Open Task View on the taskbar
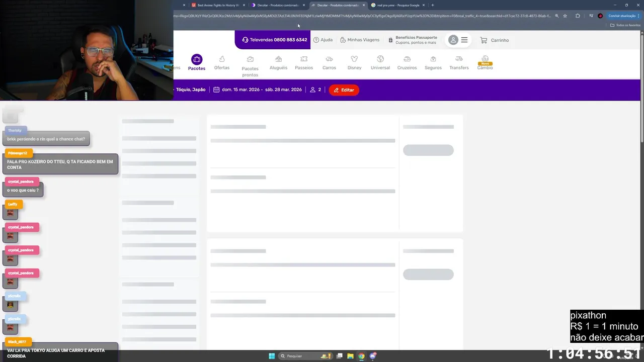 click(x=340, y=356)
